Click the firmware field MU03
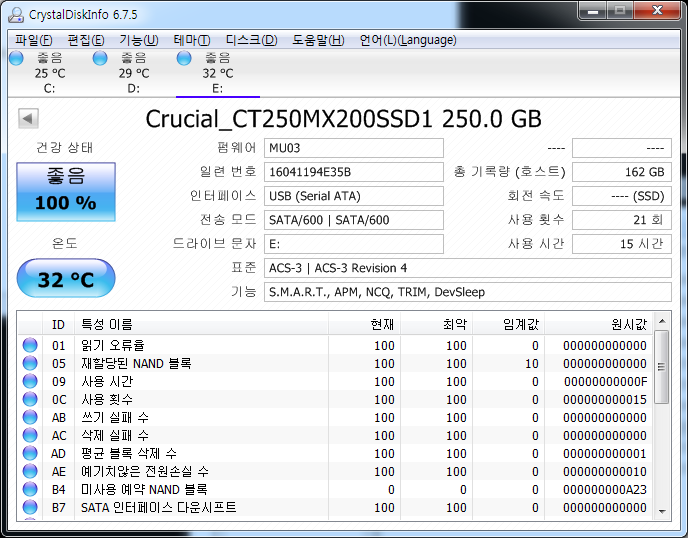688x538 pixels. pyautogui.click(x=354, y=148)
